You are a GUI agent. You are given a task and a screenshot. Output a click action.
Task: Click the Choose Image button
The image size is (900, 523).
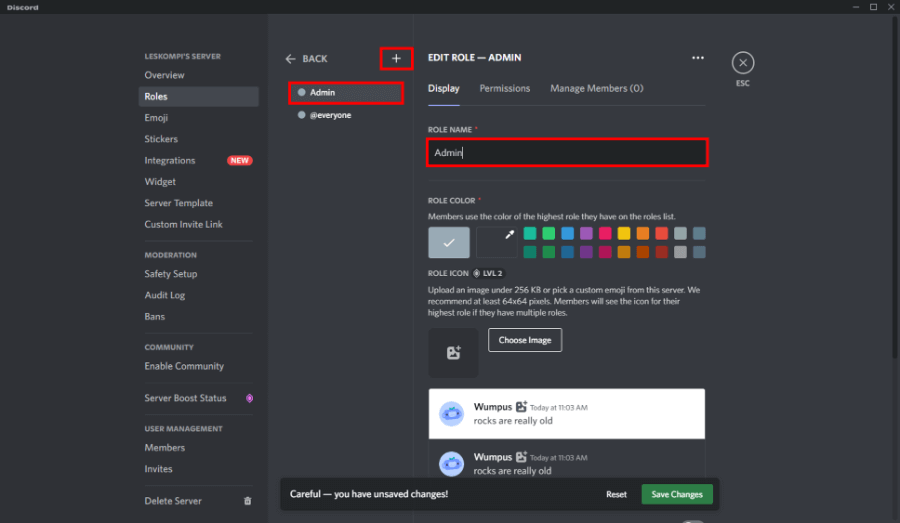(525, 340)
